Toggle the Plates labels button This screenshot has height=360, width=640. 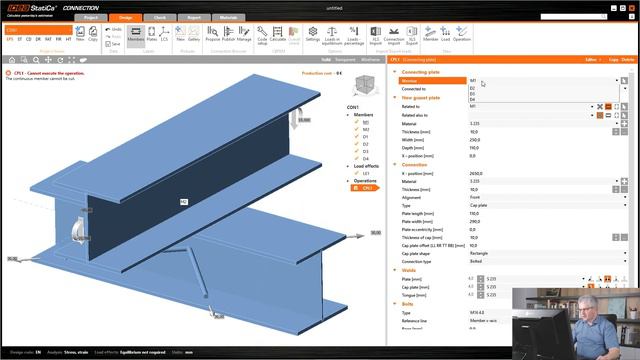coord(151,33)
